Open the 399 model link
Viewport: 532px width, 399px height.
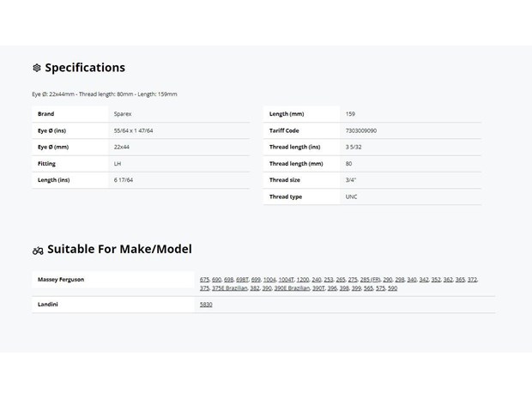tap(356, 288)
